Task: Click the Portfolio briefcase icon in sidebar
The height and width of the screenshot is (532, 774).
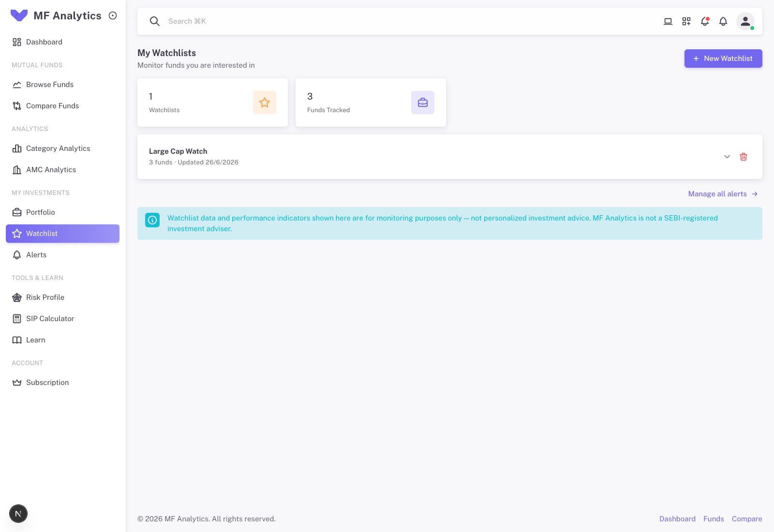Action: 17,212
